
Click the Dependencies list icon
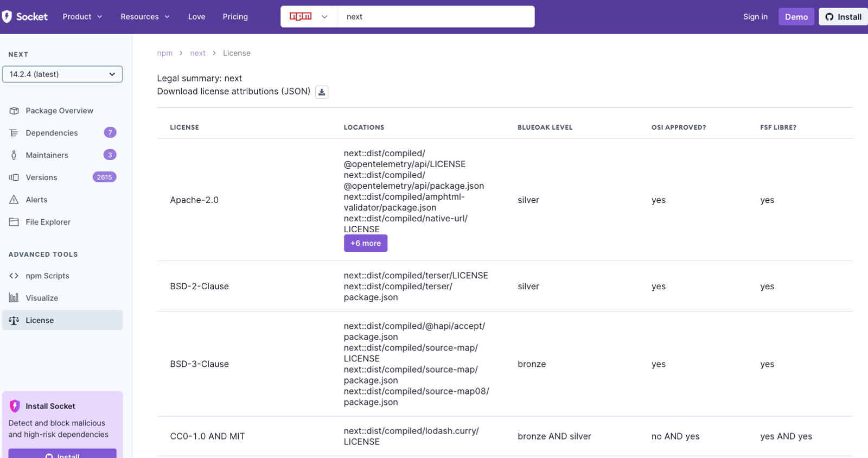[x=14, y=133]
